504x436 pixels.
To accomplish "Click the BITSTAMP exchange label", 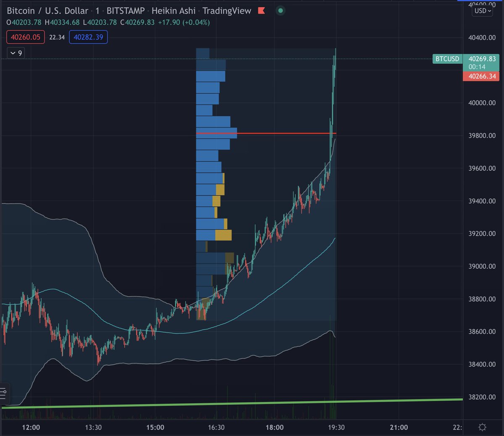I will pyautogui.click(x=126, y=11).
